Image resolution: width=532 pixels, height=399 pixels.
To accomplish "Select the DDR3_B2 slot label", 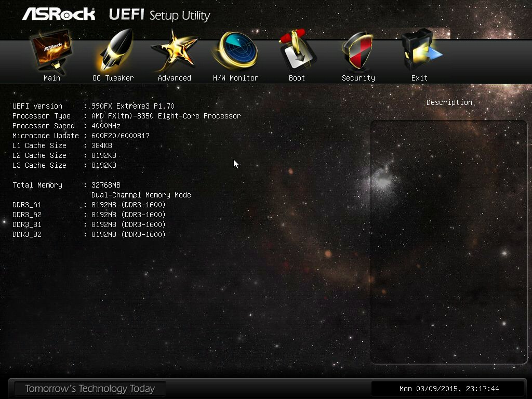I will (x=27, y=234).
